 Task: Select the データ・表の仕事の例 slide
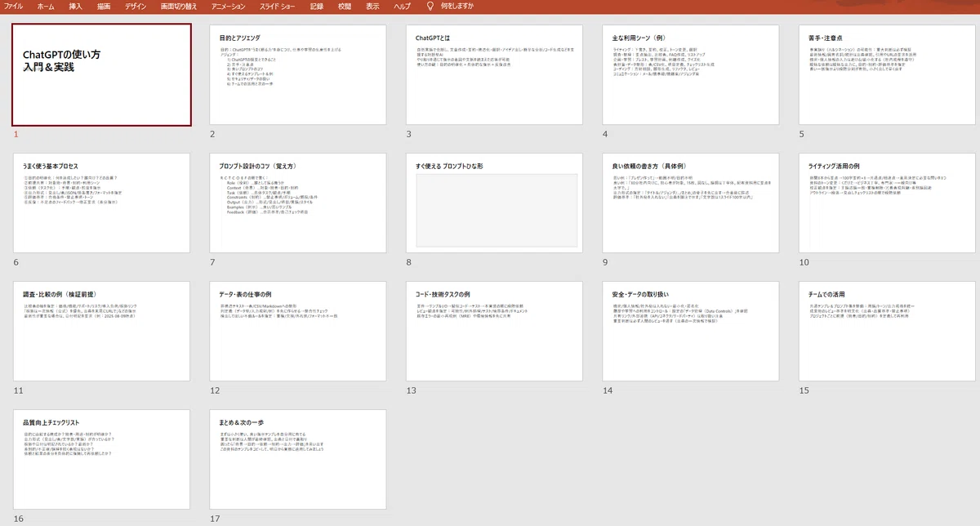coord(298,331)
